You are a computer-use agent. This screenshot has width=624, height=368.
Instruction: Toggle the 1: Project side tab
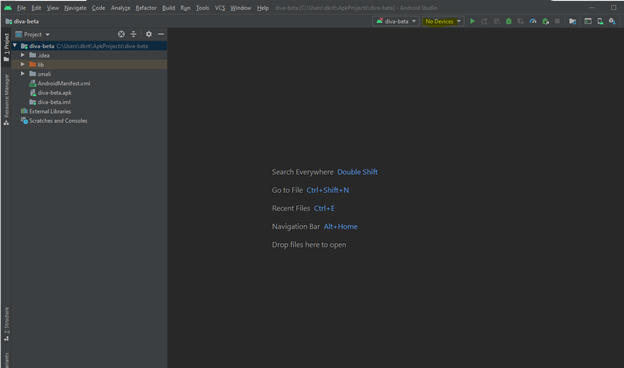[6, 47]
